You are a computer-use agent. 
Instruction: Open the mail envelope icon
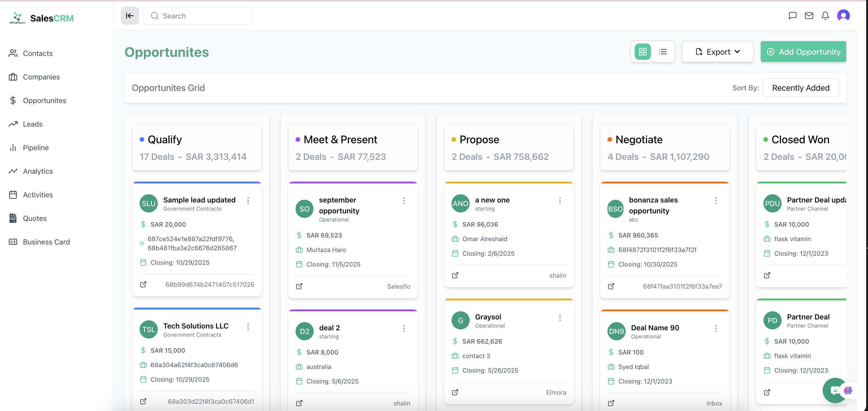(809, 16)
